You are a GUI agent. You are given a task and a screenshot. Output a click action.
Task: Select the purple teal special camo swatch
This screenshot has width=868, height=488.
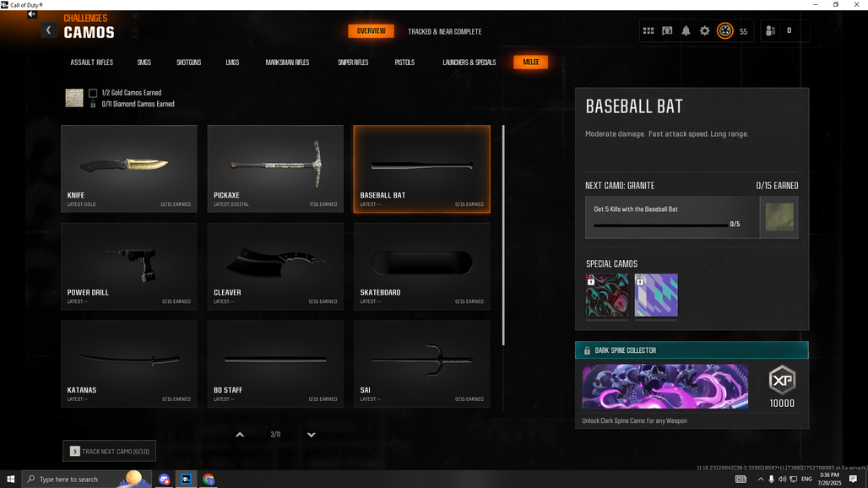pos(656,296)
